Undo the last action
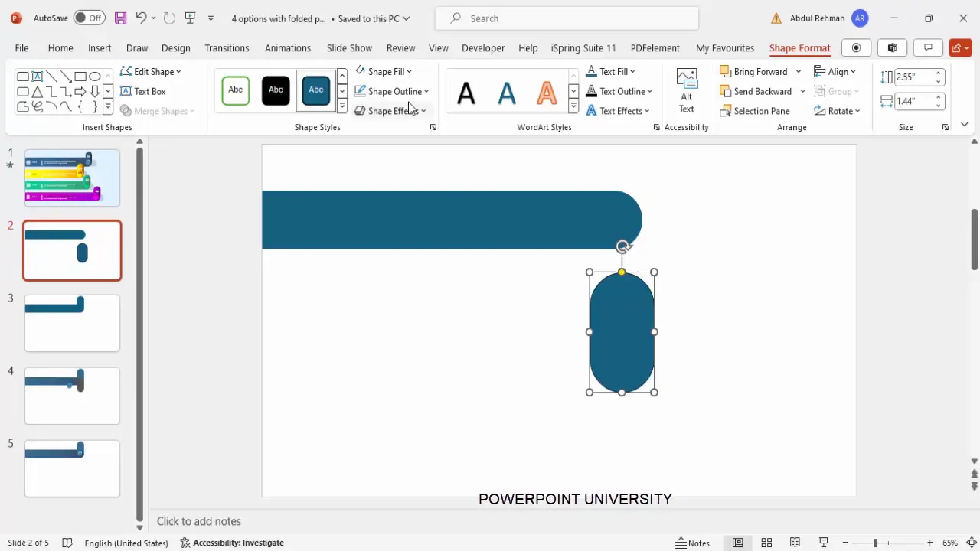Image resolution: width=980 pixels, height=551 pixels. (x=141, y=18)
